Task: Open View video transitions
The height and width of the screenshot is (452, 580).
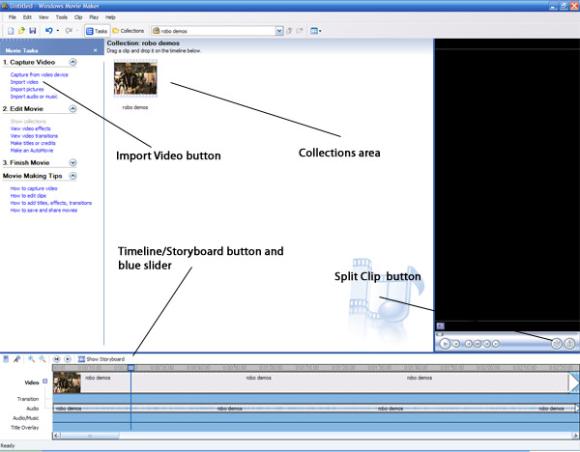Action: pyautogui.click(x=34, y=136)
